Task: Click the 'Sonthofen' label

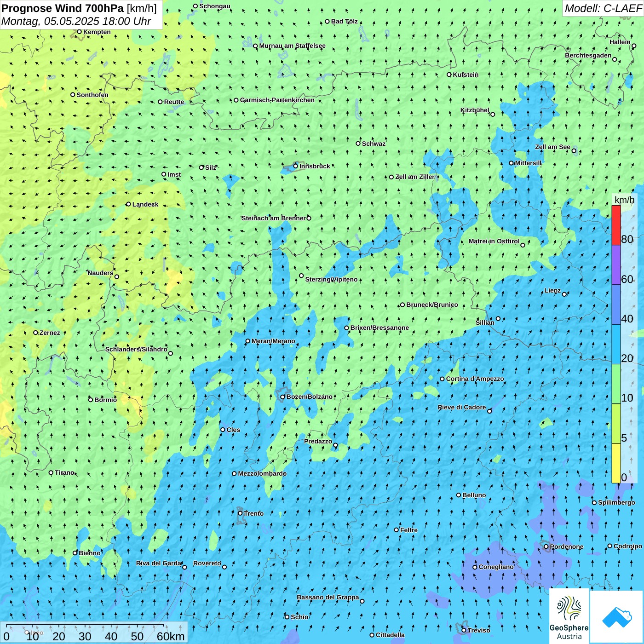Action: point(92,95)
